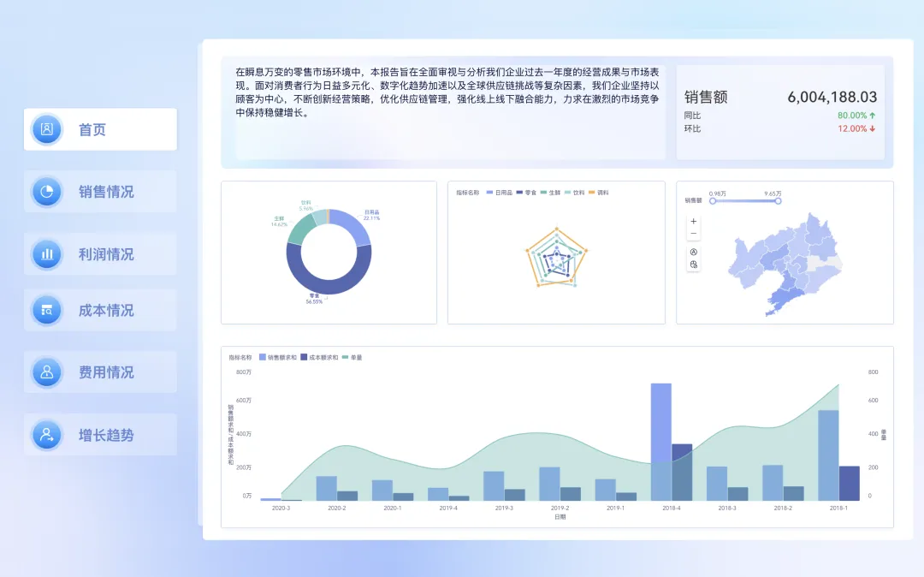Image resolution: width=924 pixels, height=577 pixels.
Task: Click the 同比 value 80.00%
Action: pyautogui.click(x=852, y=116)
